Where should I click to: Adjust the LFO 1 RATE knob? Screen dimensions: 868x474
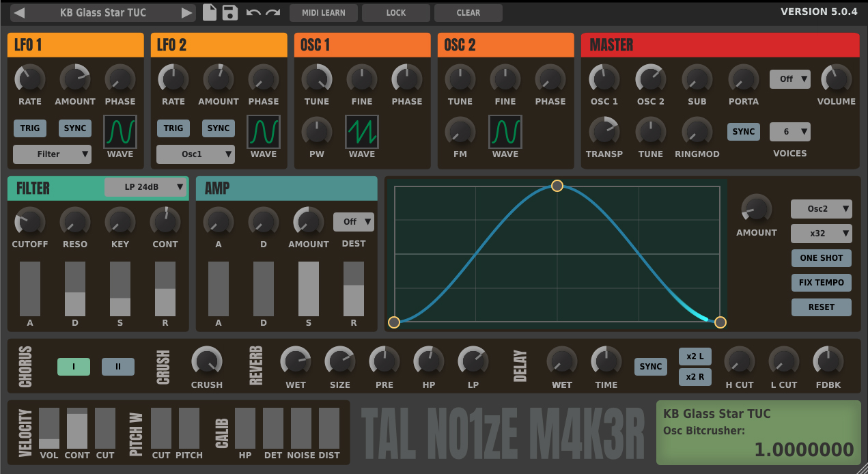(30, 79)
